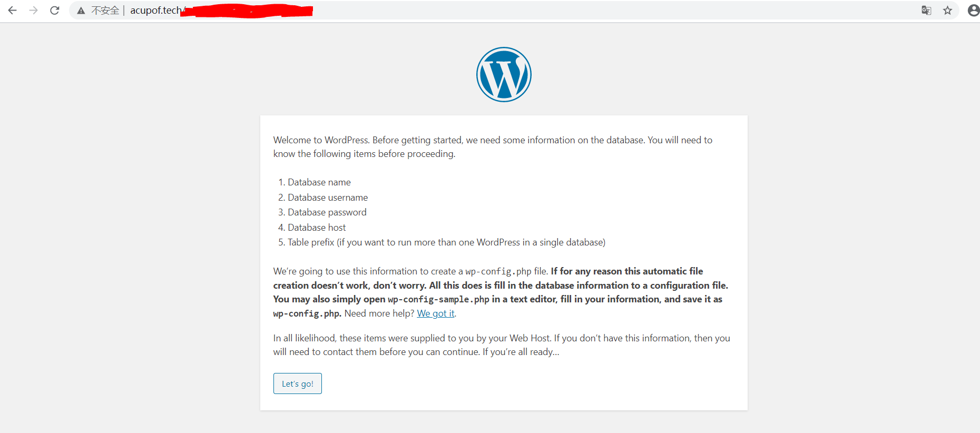This screenshot has height=433, width=980.
Task: Click the "不安全" security label
Action: pyautogui.click(x=105, y=11)
